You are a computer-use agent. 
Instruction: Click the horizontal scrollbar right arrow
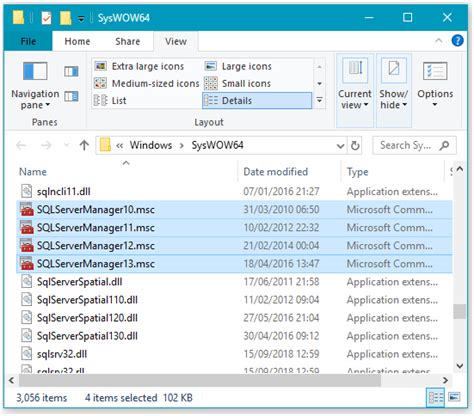(445, 380)
